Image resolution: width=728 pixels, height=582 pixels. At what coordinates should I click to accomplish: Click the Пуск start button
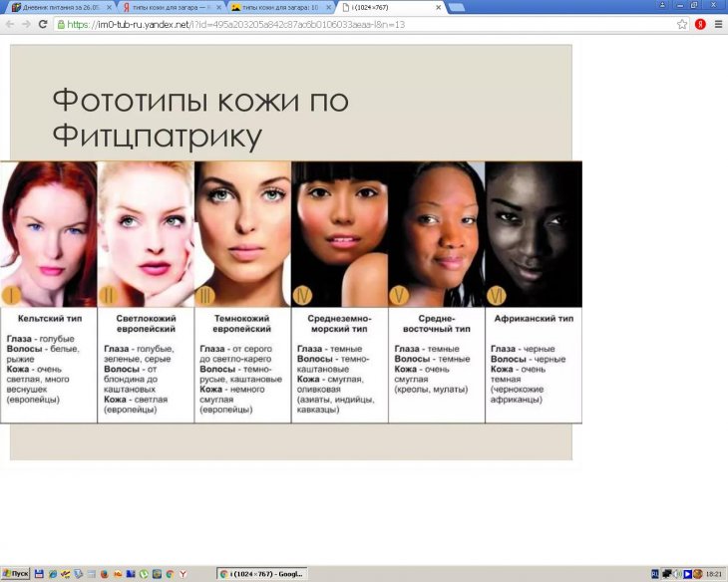coord(16,574)
